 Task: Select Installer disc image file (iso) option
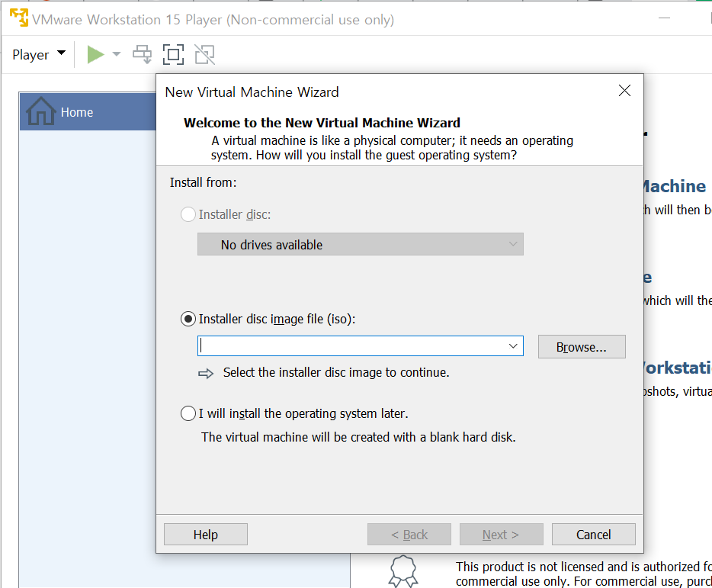click(x=188, y=319)
